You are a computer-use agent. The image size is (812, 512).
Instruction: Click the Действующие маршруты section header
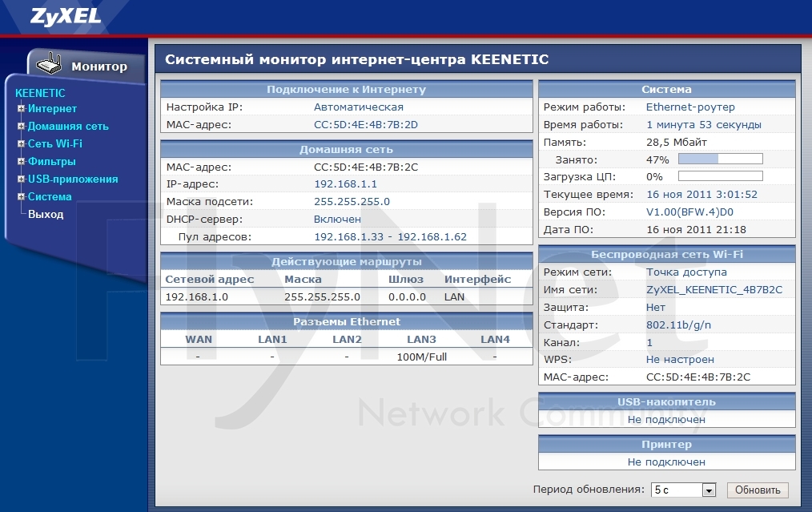point(347,262)
